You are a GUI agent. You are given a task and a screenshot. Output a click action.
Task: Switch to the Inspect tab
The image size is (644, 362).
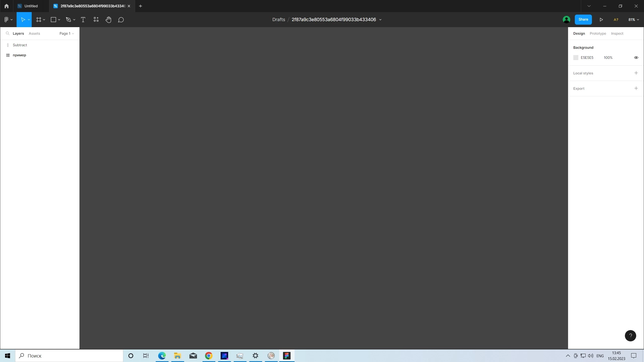(x=617, y=33)
